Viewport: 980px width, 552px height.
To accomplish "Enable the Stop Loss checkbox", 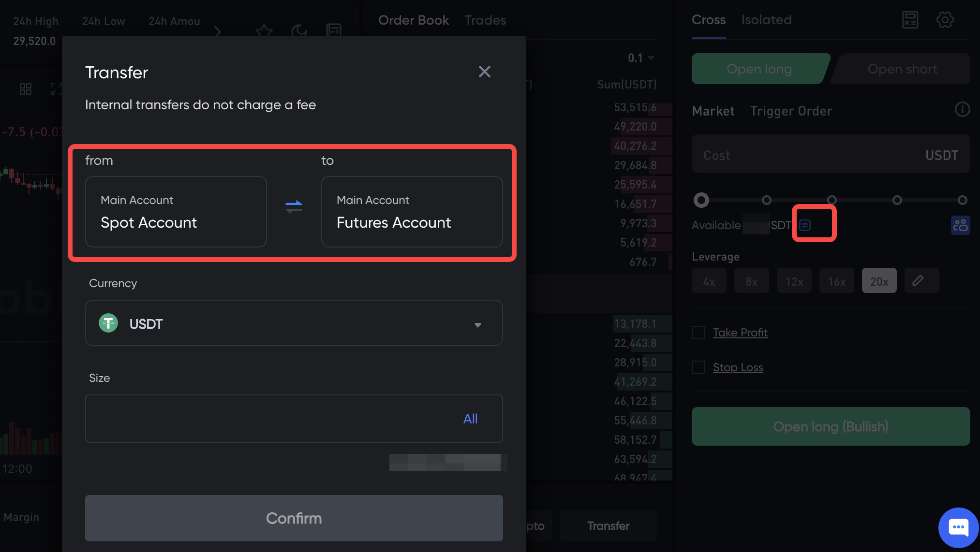I will (x=698, y=367).
